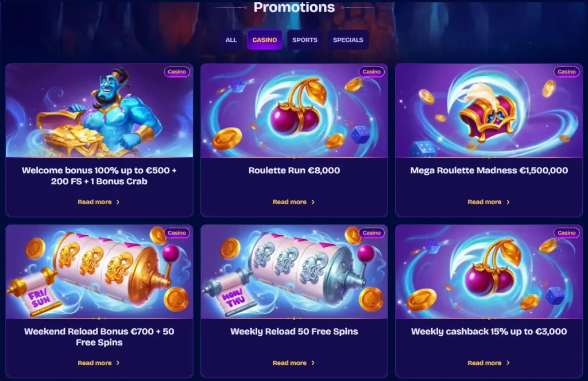Click the arrow beside Read more under Roulette Run
Image resolution: width=588 pixels, height=381 pixels.
point(313,202)
